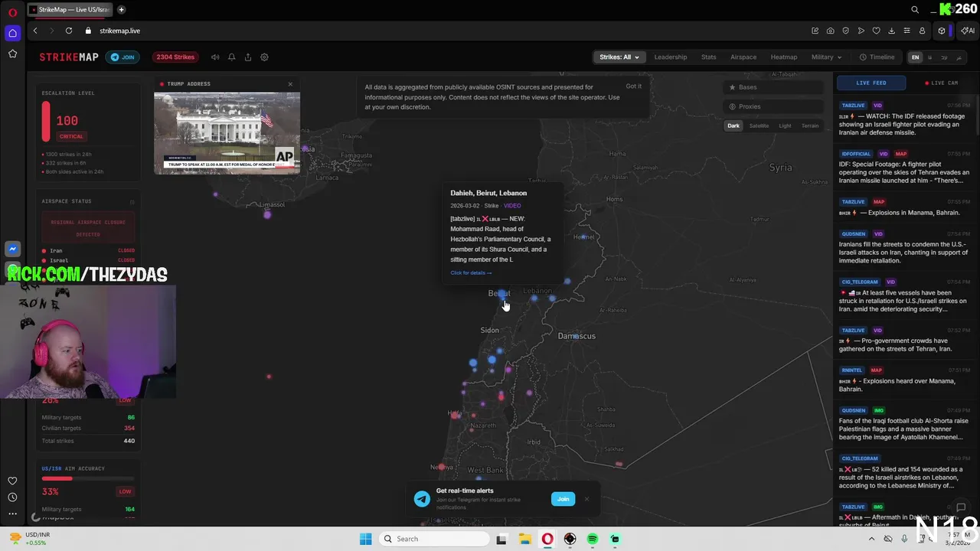Click the Windows taskbar Search box
Image resolution: width=980 pixels, height=551 pixels.
click(434, 539)
